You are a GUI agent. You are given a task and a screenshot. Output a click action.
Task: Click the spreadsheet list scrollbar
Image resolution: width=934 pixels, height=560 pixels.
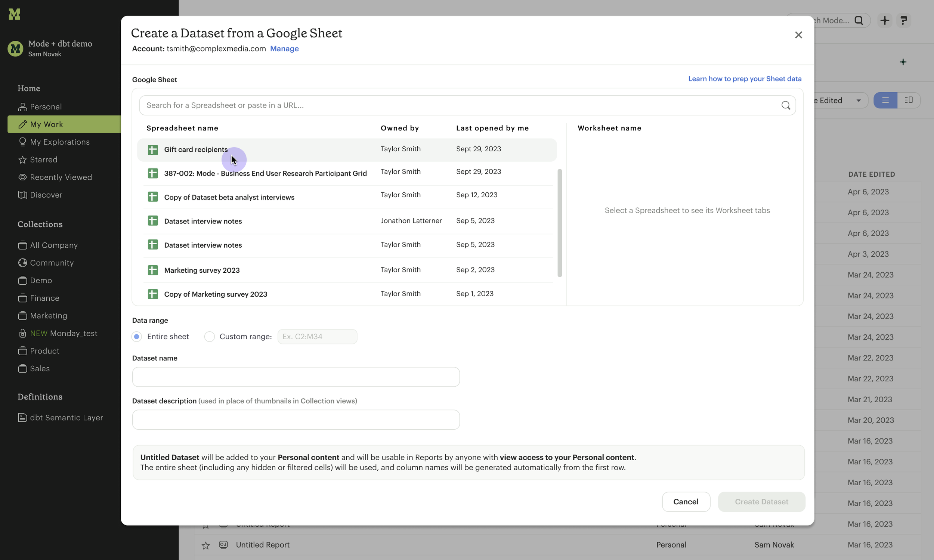click(x=559, y=223)
